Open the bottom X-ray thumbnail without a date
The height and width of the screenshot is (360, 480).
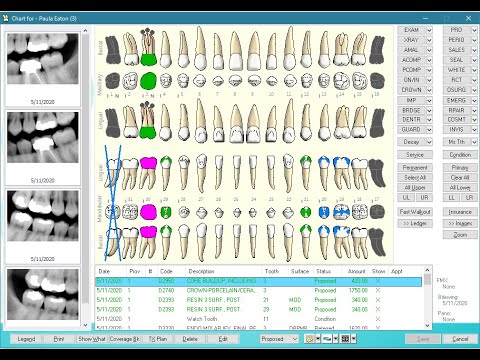point(43,295)
